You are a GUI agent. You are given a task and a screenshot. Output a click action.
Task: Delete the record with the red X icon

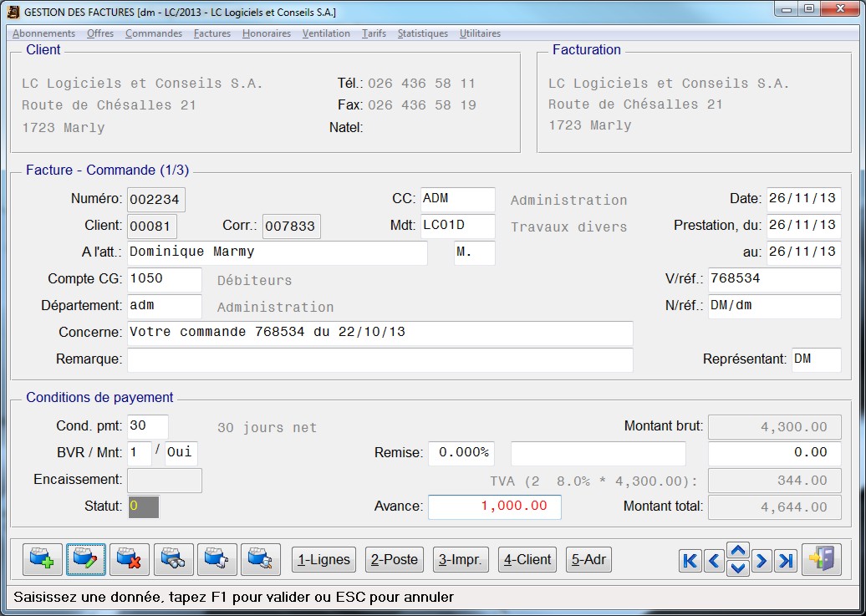130,560
